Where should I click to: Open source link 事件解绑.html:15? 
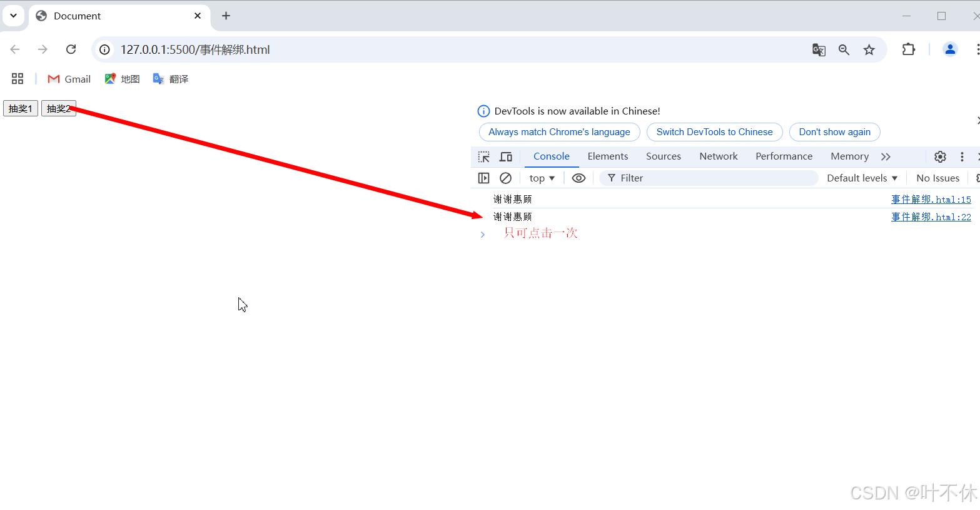pos(931,199)
